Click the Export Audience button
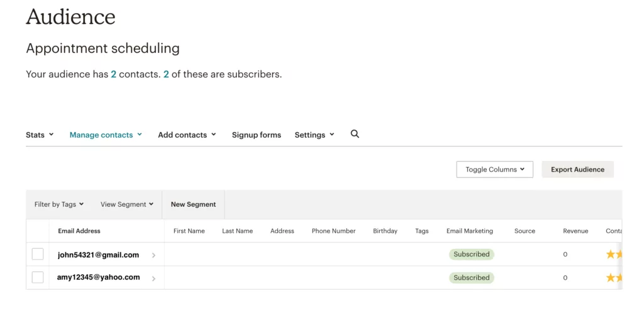Screen dimensions: 644x313 [577, 170]
